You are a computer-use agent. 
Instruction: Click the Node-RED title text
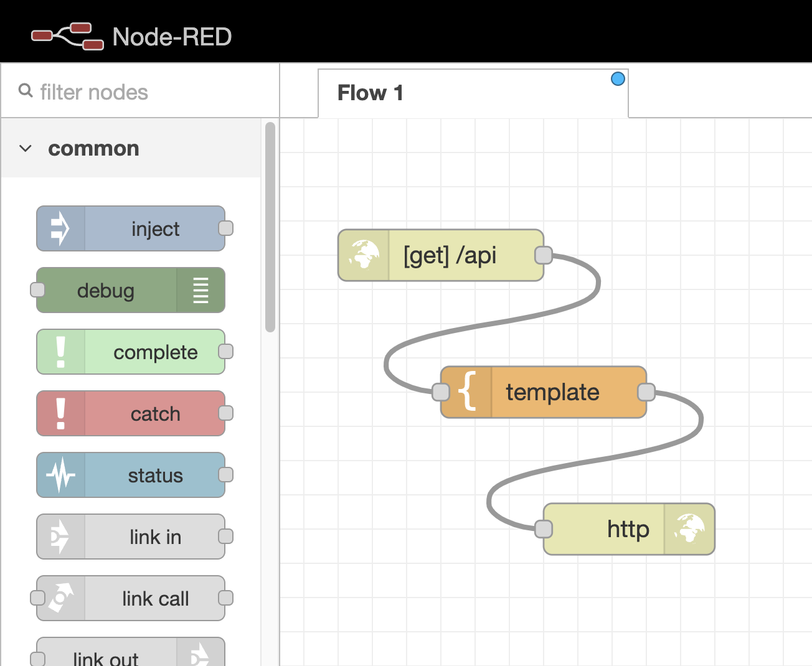tap(172, 37)
